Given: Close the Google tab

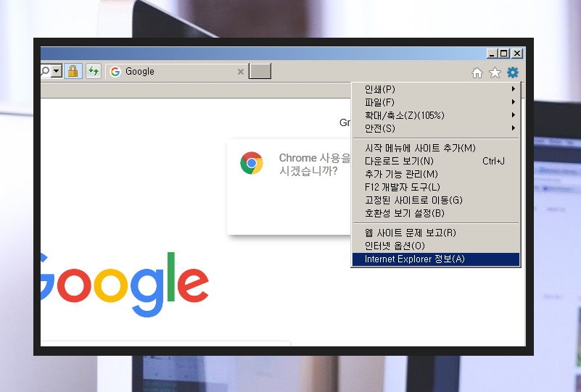Looking at the screenshot, I should point(241,72).
